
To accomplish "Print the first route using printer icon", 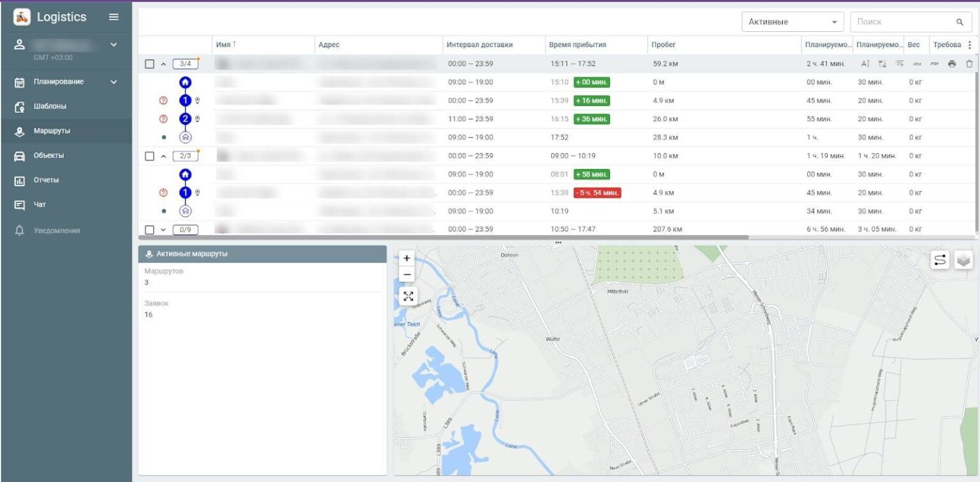I will point(952,64).
